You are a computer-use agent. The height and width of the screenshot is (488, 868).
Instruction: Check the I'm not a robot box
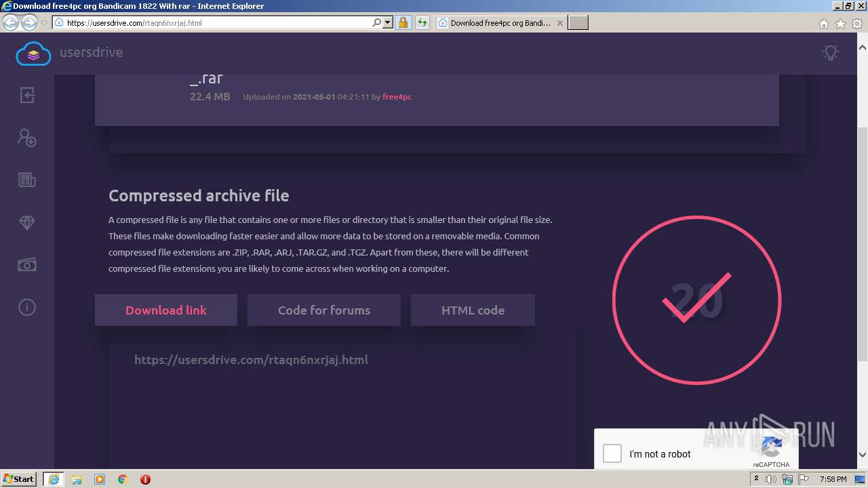coord(612,453)
